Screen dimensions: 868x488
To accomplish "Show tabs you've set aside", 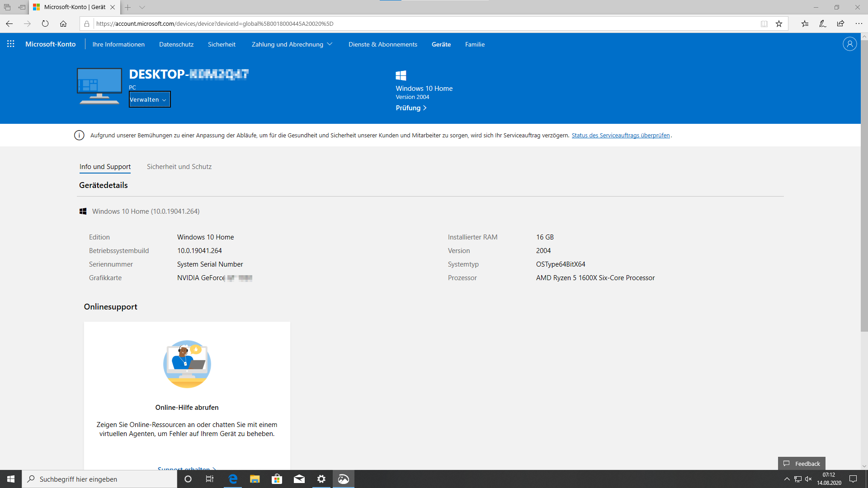I will 7,7.
